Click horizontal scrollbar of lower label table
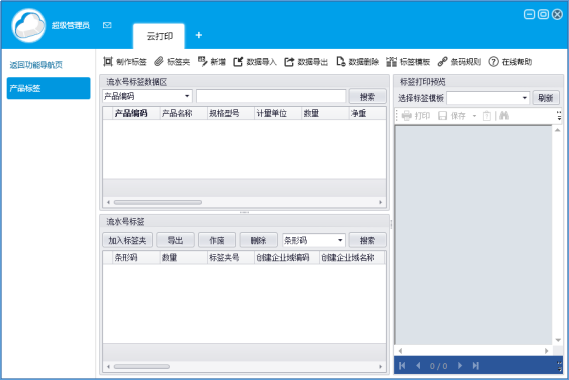This screenshot has width=569, height=380. pos(142,366)
